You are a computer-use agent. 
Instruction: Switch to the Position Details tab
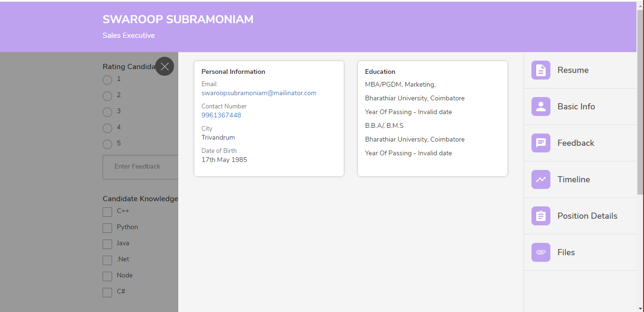coord(587,215)
